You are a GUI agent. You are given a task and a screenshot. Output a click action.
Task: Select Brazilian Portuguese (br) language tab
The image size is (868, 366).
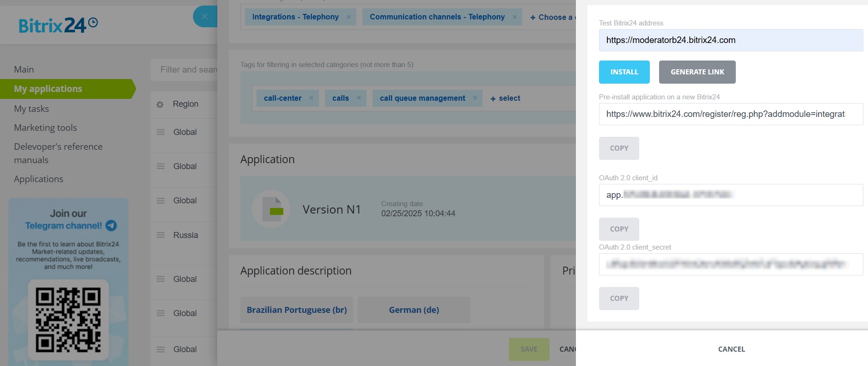pyautogui.click(x=296, y=310)
